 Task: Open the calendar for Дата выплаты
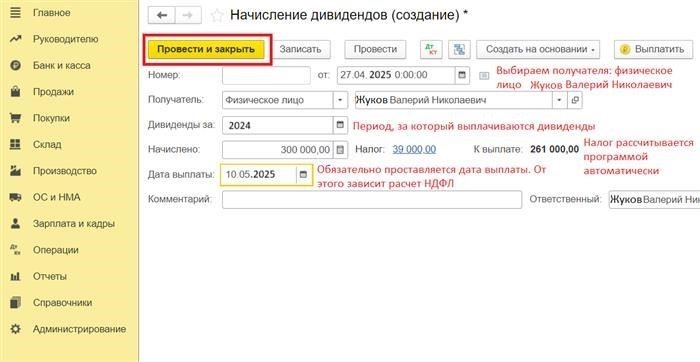(303, 175)
